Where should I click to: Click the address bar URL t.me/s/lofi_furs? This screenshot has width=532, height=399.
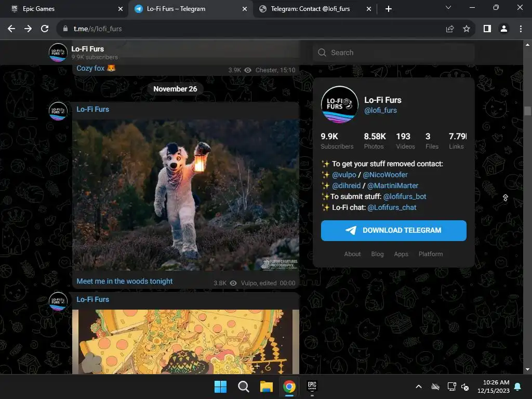pos(98,29)
